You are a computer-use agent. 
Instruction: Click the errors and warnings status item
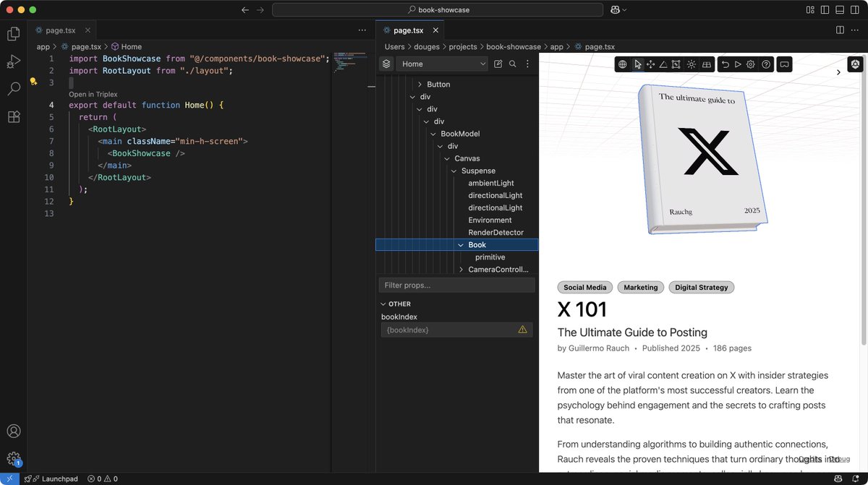[x=102, y=478]
